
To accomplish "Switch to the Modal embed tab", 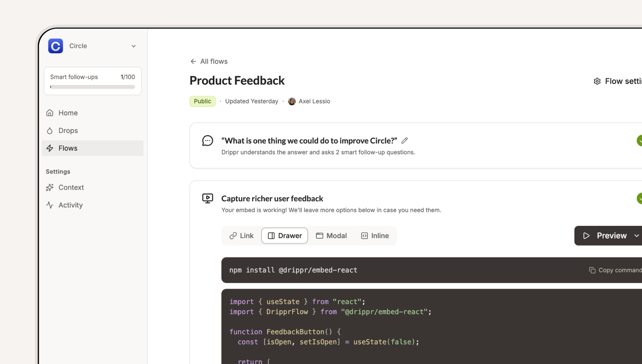I will pos(331,236).
